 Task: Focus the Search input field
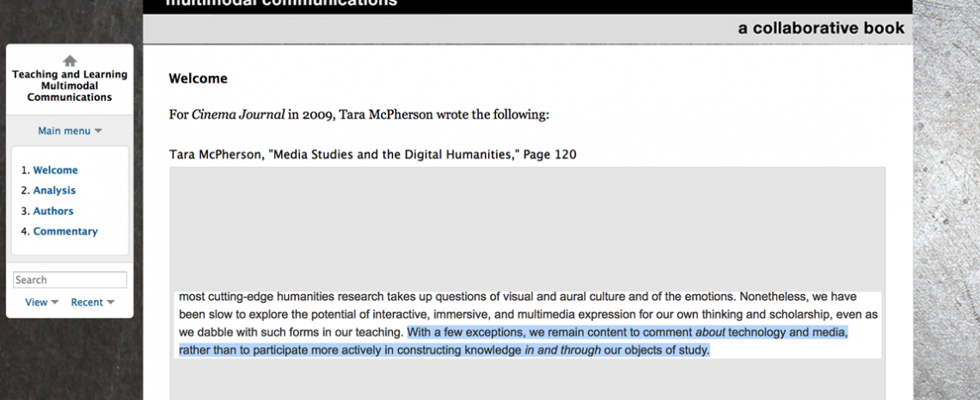click(70, 280)
